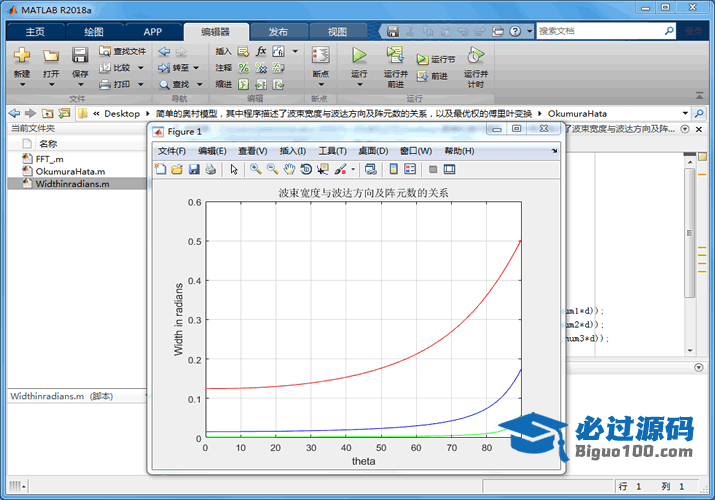Select OkumuraHata.m in the file list
Screen dimensions: 715x500
(64, 171)
